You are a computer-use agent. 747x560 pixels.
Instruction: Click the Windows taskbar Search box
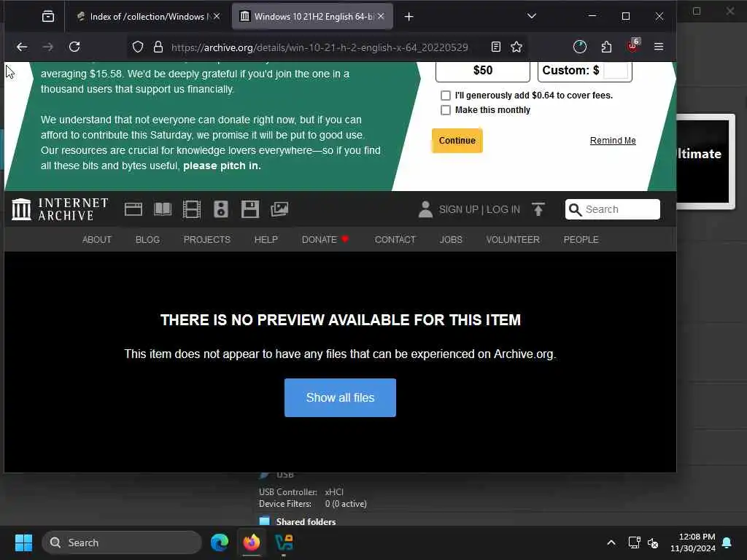[x=122, y=542]
